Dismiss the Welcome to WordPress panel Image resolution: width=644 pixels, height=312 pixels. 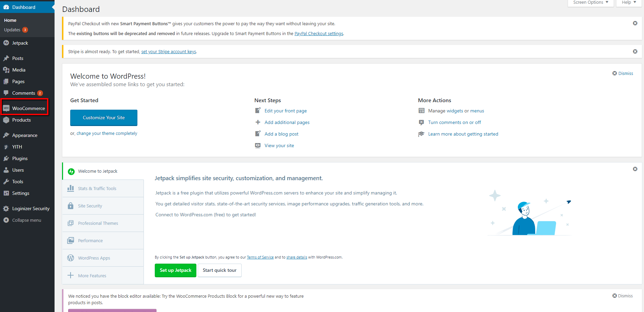623,73
